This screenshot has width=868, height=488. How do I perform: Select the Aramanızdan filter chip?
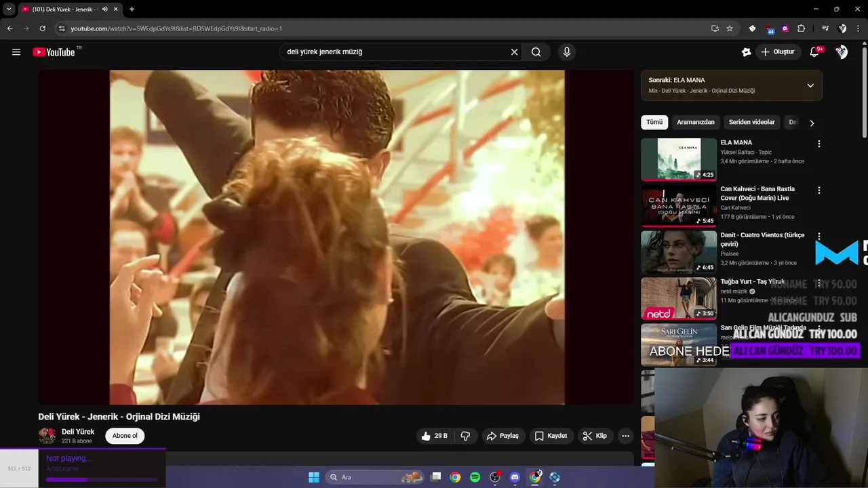pos(696,122)
